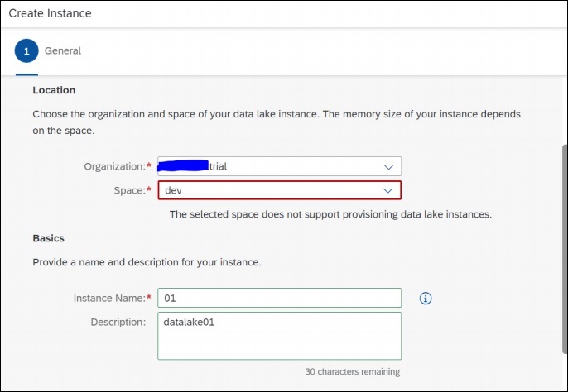
Task: Click the Description field label
Action: 118,321
